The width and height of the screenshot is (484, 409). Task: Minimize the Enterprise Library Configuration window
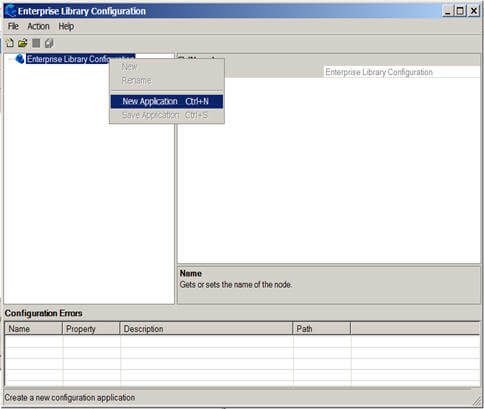pyautogui.click(x=448, y=11)
